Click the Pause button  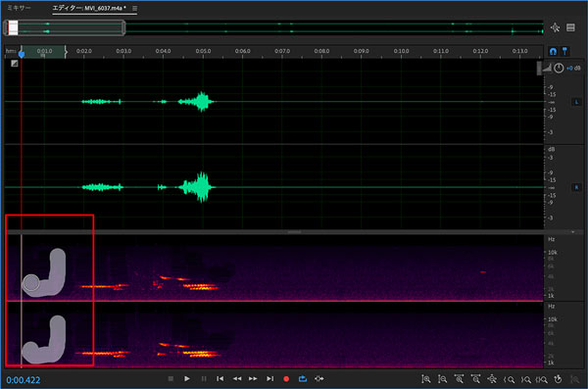click(204, 379)
